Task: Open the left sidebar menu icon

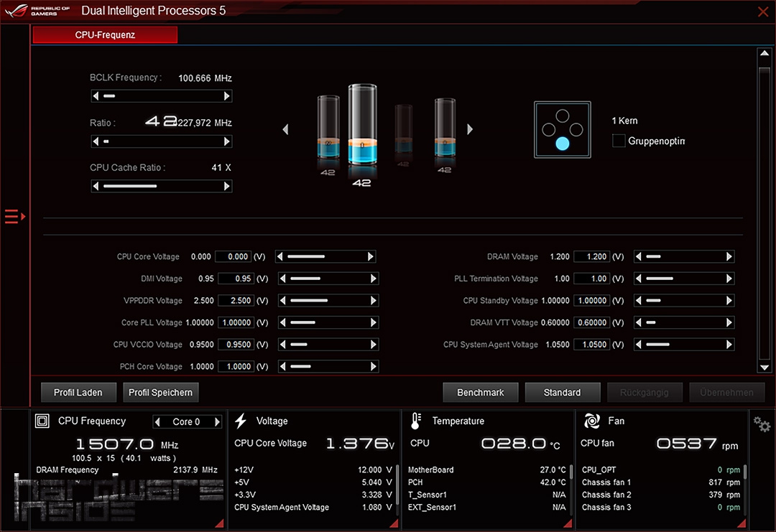Action: pyautogui.click(x=14, y=216)
